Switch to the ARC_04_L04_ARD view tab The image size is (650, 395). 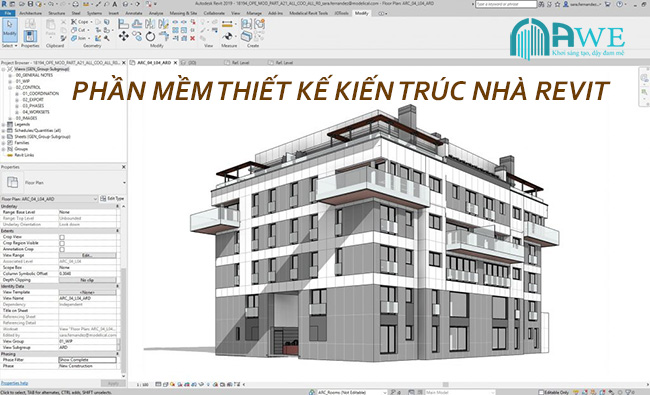point(154,63)
